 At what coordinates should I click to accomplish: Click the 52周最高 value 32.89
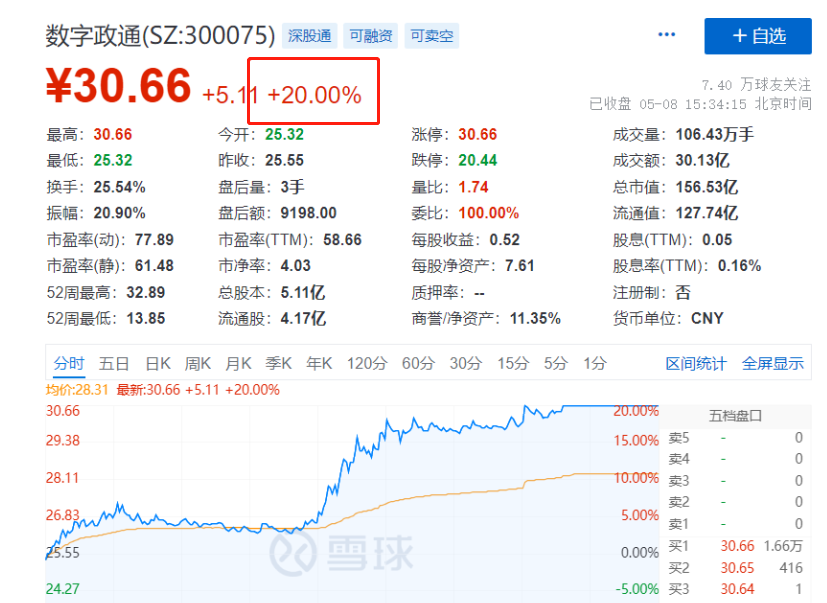[x=146, y=293]
